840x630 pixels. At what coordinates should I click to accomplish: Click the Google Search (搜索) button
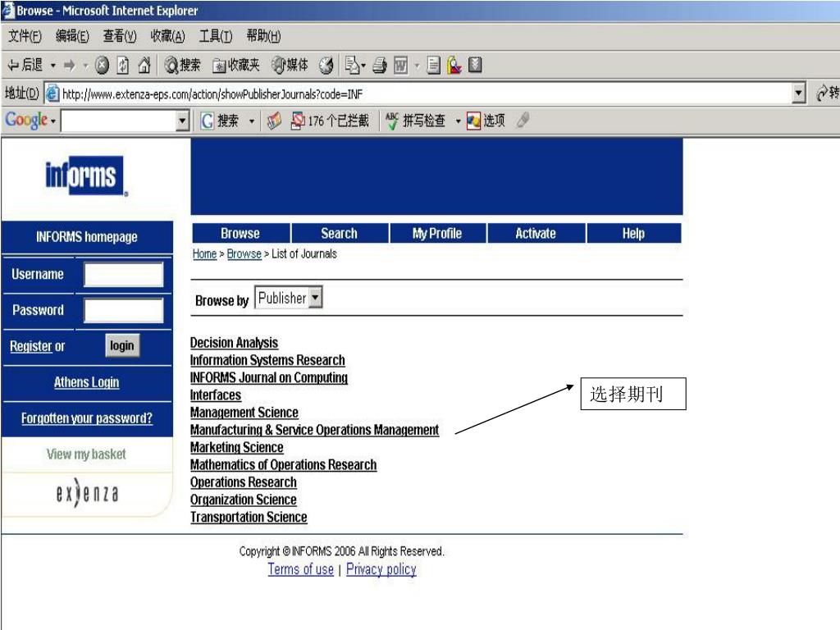220,121
